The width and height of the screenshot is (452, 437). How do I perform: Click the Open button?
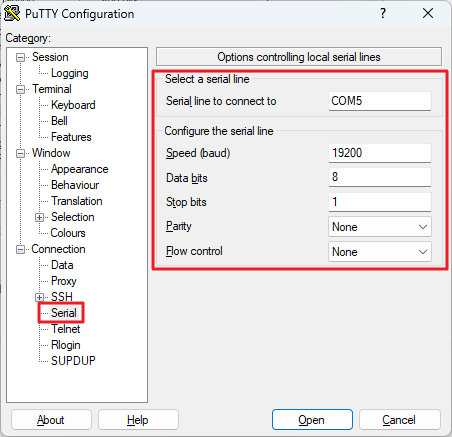click(312, 420)
